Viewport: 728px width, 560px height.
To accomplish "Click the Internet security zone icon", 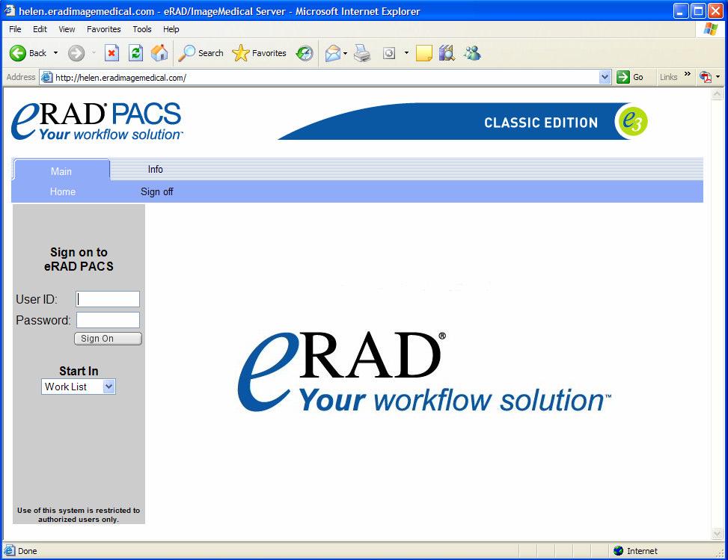I will click(x=619, y=551).
